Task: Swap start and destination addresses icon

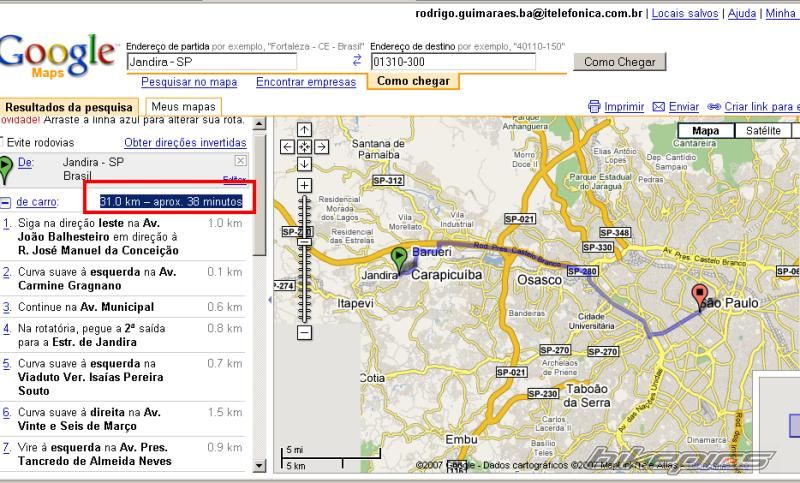Action: (x=357, y=60)
